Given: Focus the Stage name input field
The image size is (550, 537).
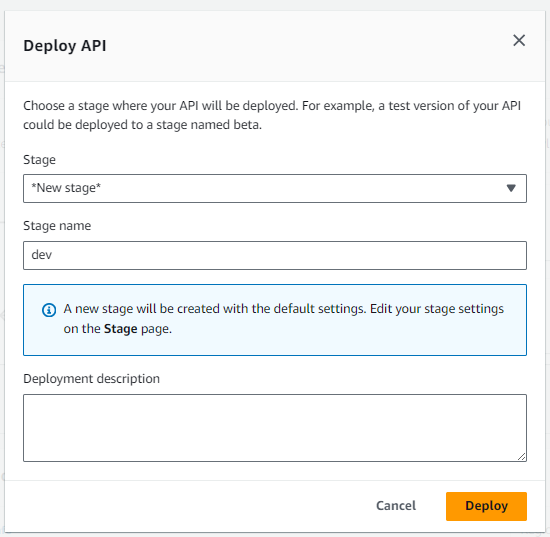Looking at the screenshot, I should coord(275,255).
